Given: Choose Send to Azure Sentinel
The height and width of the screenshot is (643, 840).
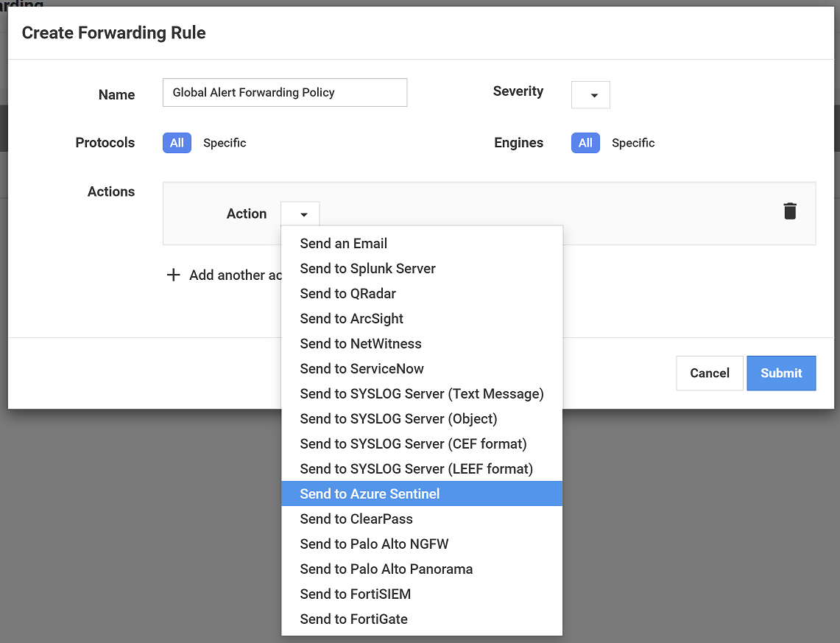Looking at the screenshot, I should coord(369,493).
